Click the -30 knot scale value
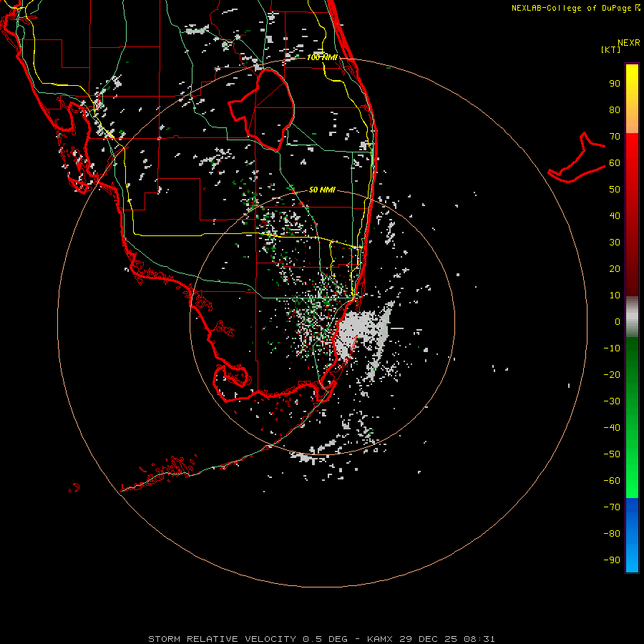The width and height of the screenshot is (644, 644). (612, 401)
